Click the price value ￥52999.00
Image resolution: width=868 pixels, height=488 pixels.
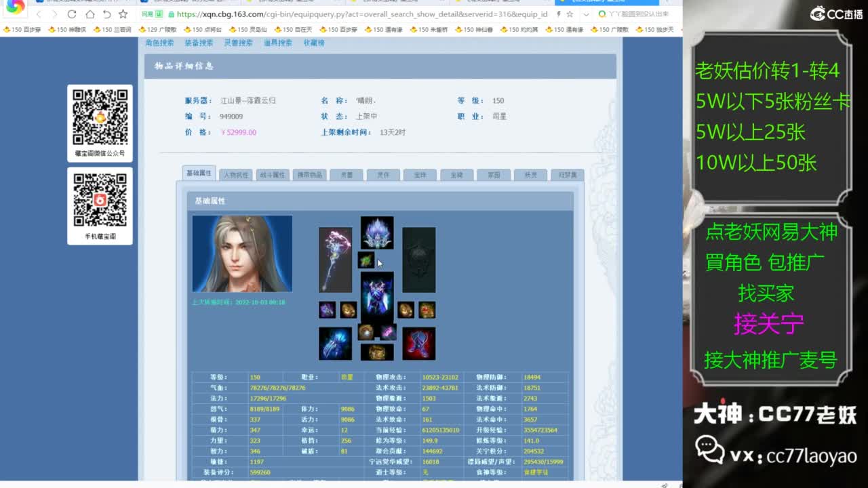click(239, 133)
